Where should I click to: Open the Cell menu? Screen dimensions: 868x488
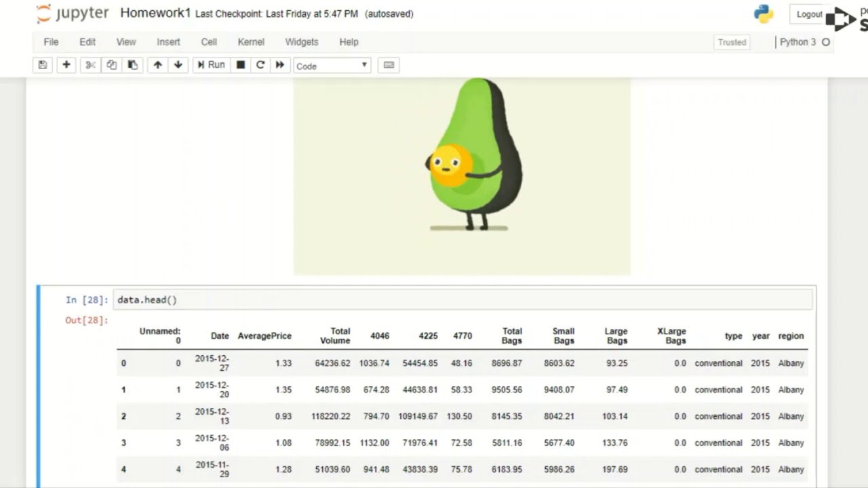pos(209,42)
